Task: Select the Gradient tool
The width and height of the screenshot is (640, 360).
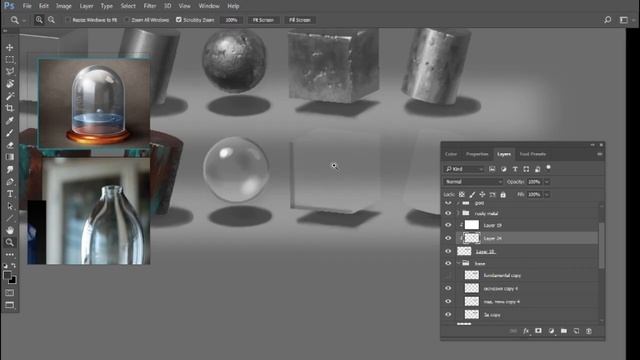Action: click(10, 157)
